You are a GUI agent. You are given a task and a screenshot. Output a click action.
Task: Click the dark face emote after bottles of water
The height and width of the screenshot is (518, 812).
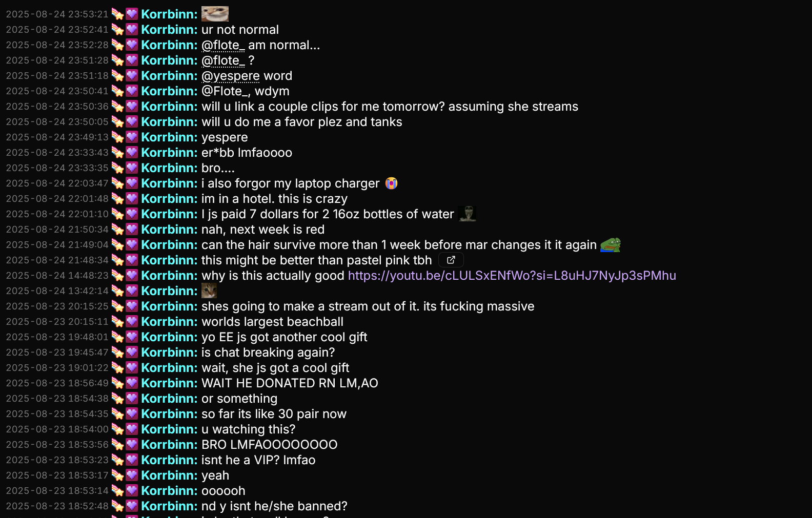click(x=467, y=214)
